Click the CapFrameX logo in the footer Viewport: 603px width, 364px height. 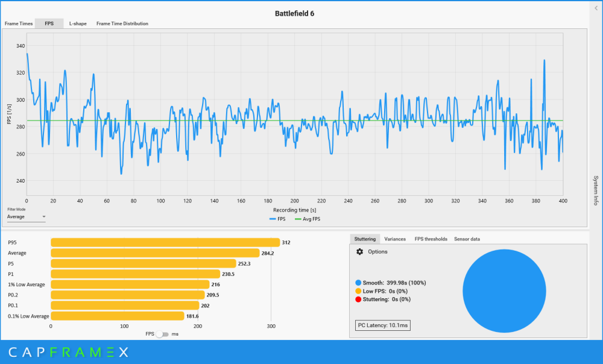click(x=68, y=353)
